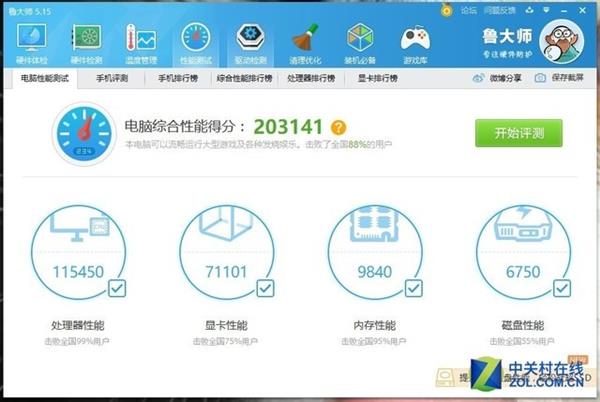The width and height of the screenshot is (600, 402).
Task: Click the disk score 6750
Action: pyautogui.click(x=523, y=272)
